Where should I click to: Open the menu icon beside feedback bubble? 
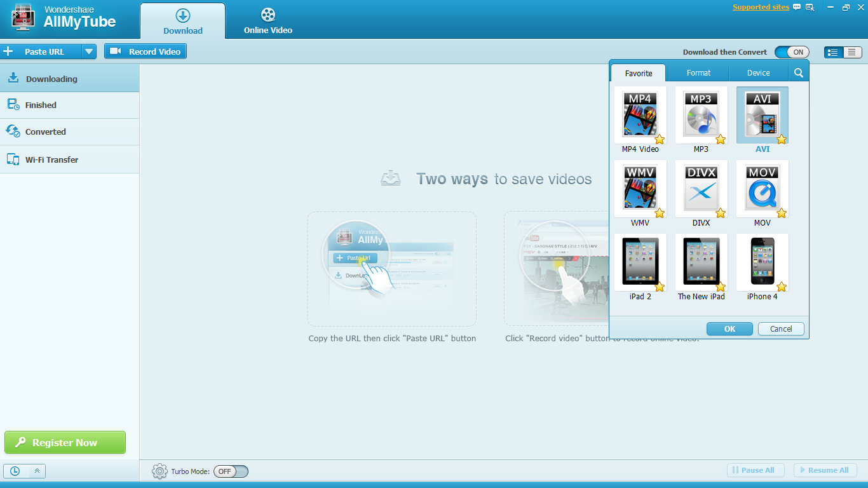810,7
